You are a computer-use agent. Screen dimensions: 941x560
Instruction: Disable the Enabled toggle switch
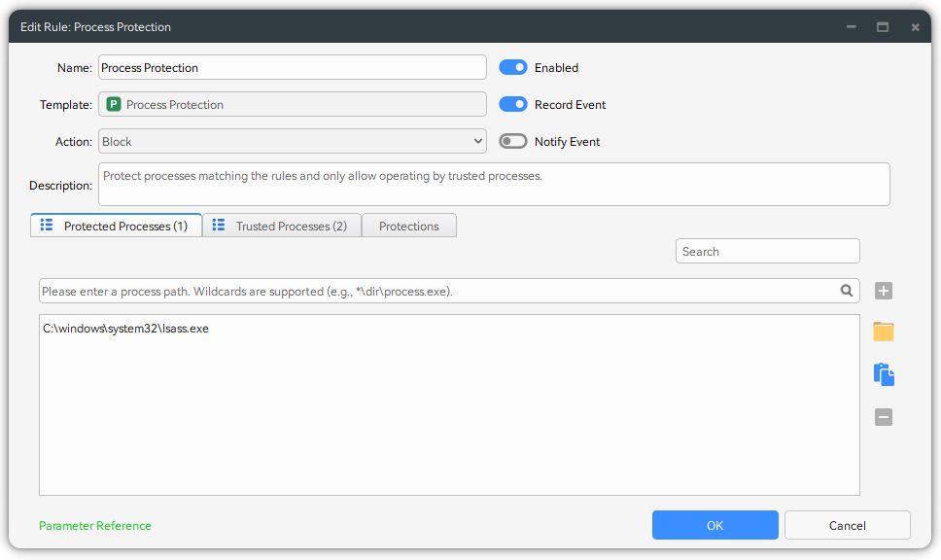tap(512, 68)
